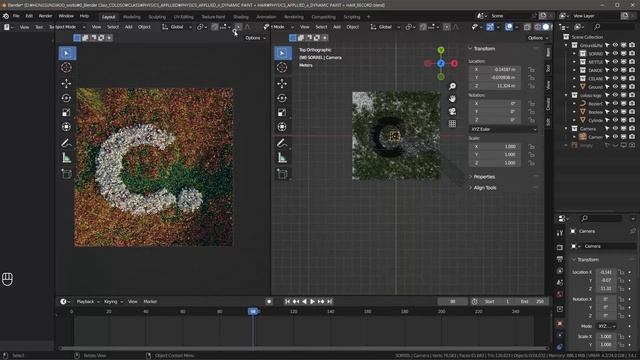
Task: Switch perspective/orthographic grid icon in right viewport
Action: (x=452, y=124)
